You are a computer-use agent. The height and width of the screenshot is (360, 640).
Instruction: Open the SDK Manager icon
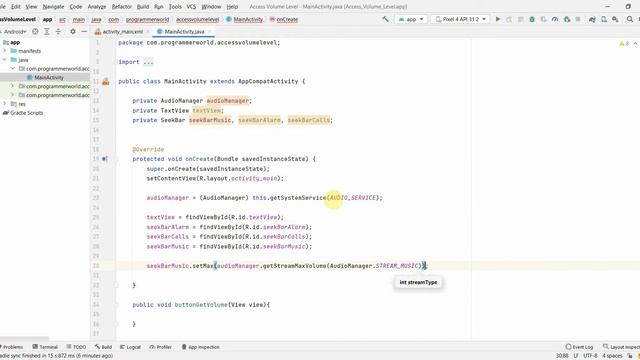click(615, 19)
